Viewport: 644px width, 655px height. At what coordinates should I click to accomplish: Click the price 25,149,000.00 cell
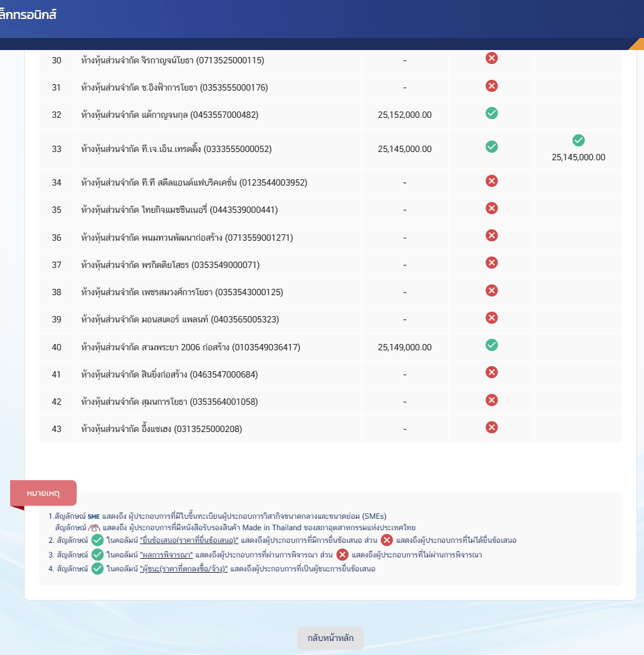[x=404, y=347]
